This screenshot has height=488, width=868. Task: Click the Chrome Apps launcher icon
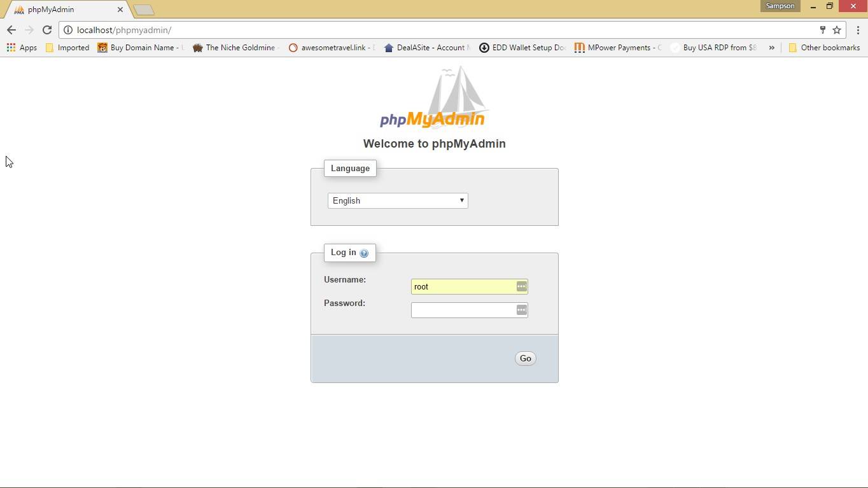point(11,47)
